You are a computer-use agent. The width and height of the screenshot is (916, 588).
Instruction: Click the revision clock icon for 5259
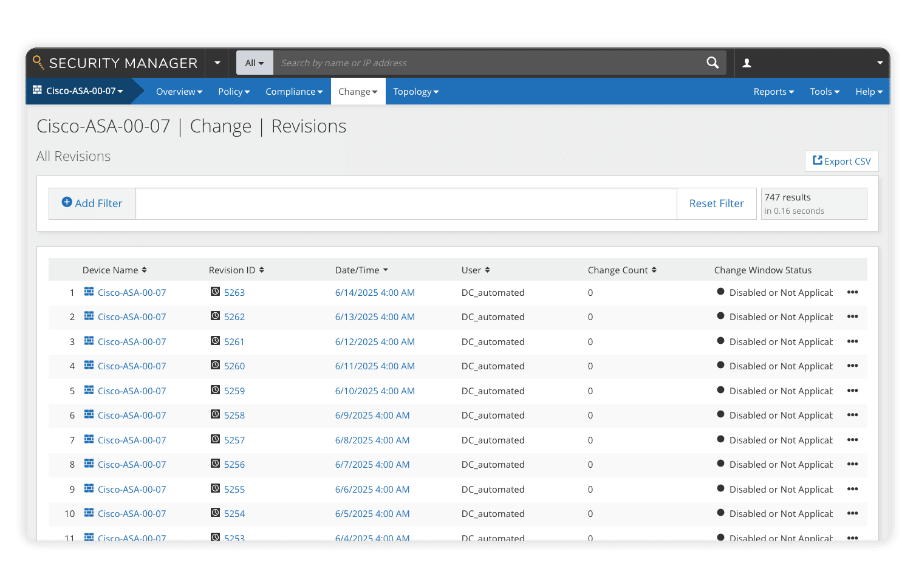tap(215, 390)
